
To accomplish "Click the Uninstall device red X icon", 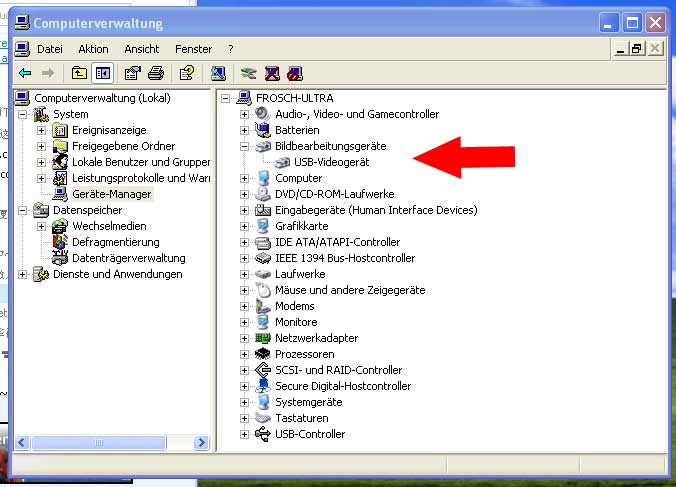I will (272, 73).
